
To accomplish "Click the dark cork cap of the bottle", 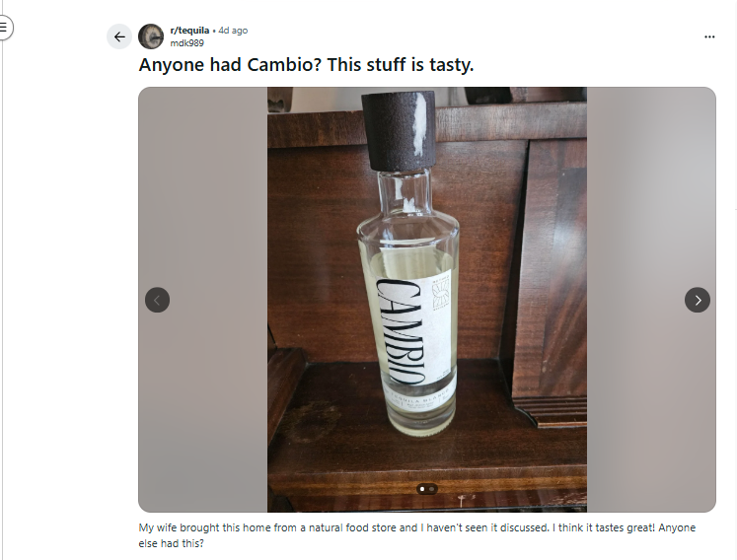I will pos(400,131).
